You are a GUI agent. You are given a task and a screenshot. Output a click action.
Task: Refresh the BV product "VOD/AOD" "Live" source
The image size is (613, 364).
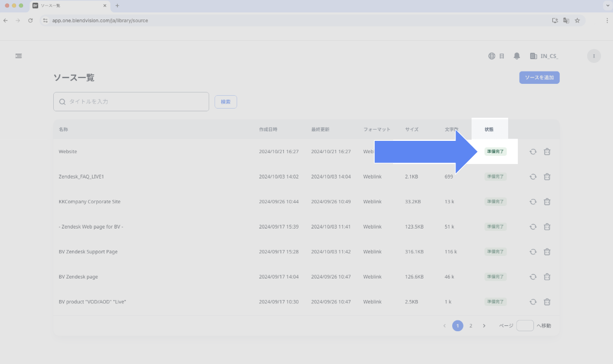(533, 302)
